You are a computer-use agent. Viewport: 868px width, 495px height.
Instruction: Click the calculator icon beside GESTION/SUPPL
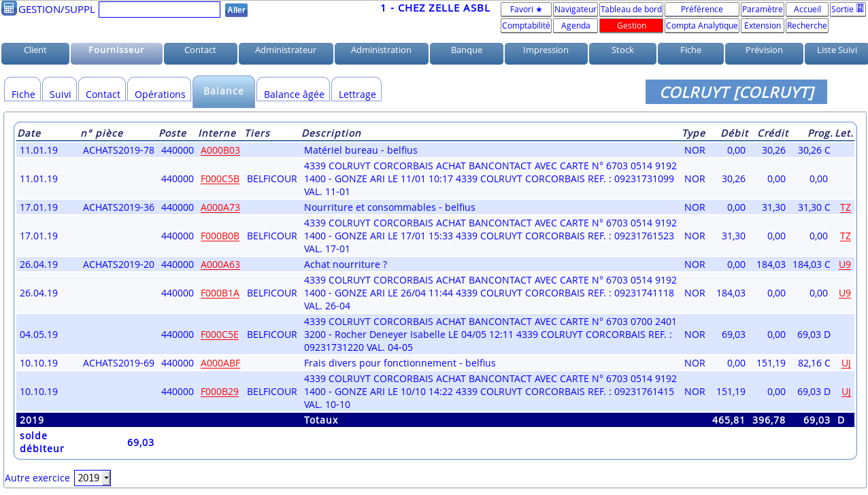[x=9, y=8]
